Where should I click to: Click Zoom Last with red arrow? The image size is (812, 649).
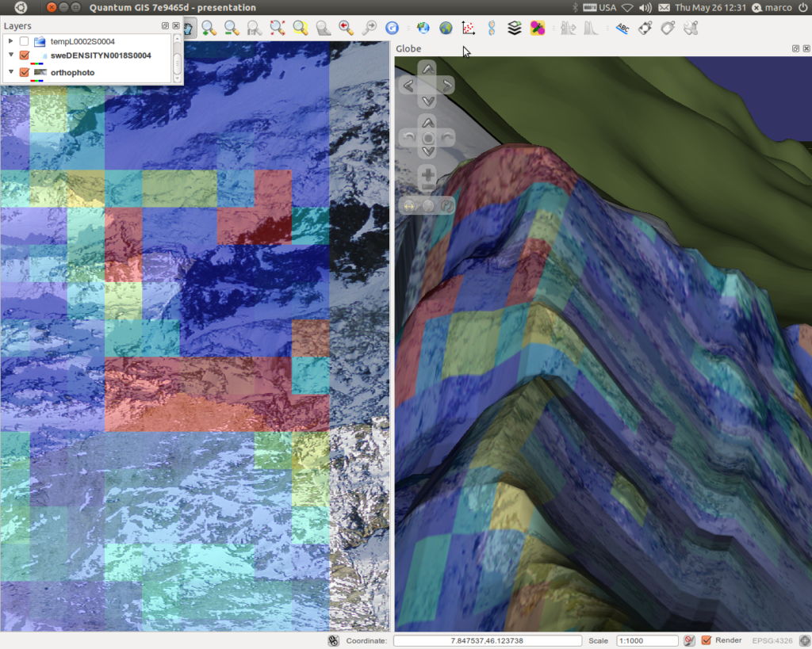(x=346, y=29)
